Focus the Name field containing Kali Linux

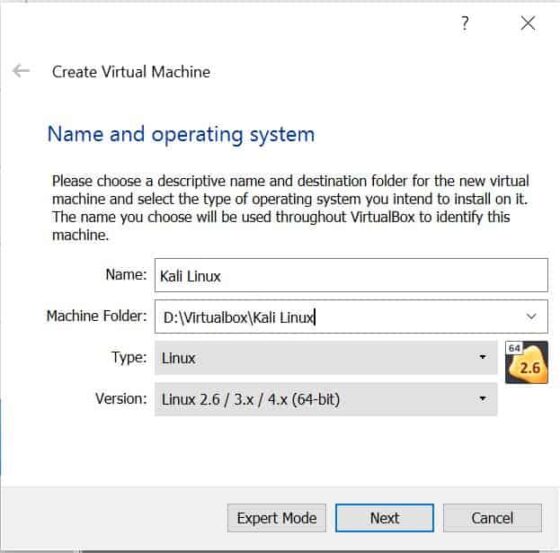(x=351, y=275)
